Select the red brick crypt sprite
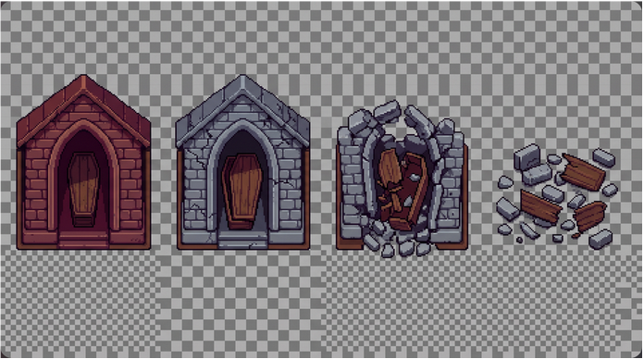644x359 pixels. point(84,162)
